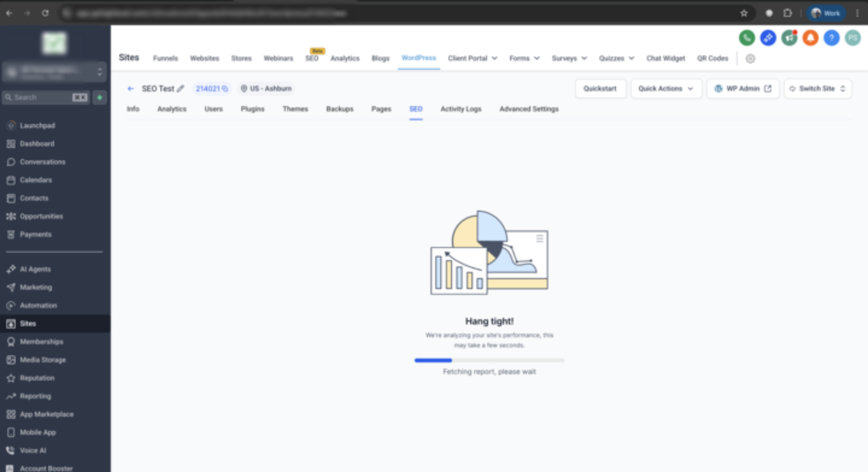The width and height of the screenshot is (868, 472).
Task: Bookmark page with the star icon
Action: 744,13
